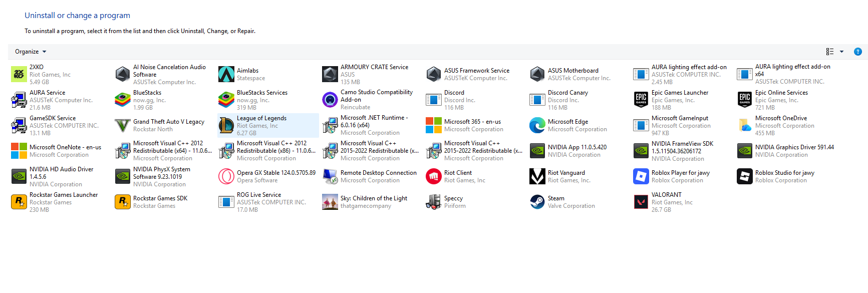Expand the view options dropdown arrow
This screenshot has height=293, width=868.
click(x=841, y=52)
